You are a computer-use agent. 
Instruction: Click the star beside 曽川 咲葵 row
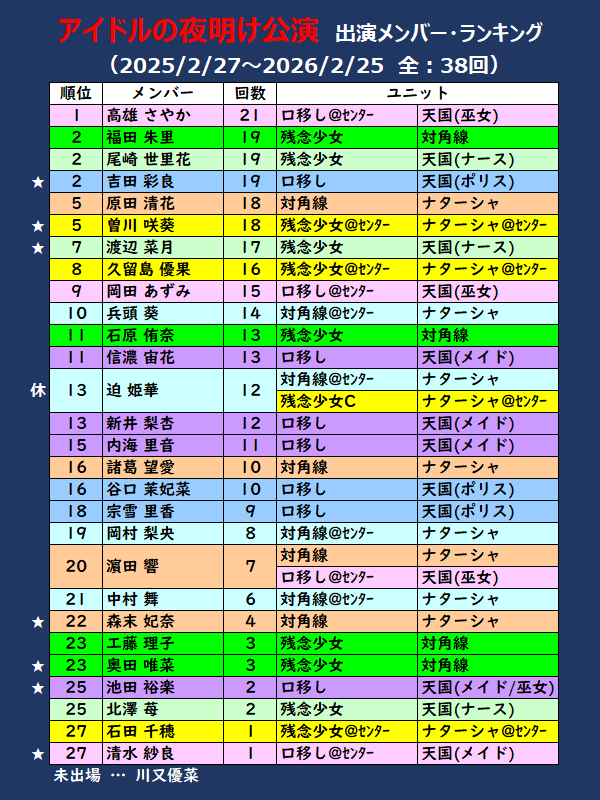pos(38,226)
